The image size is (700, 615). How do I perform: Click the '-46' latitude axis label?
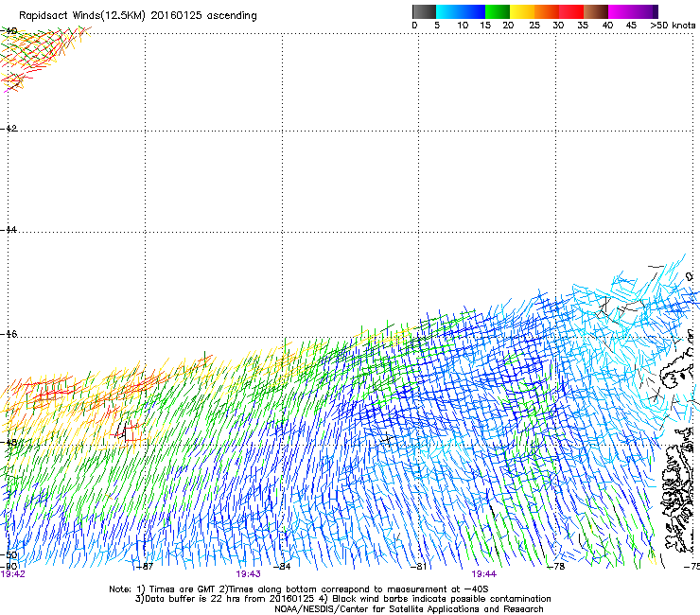point(9,334)
